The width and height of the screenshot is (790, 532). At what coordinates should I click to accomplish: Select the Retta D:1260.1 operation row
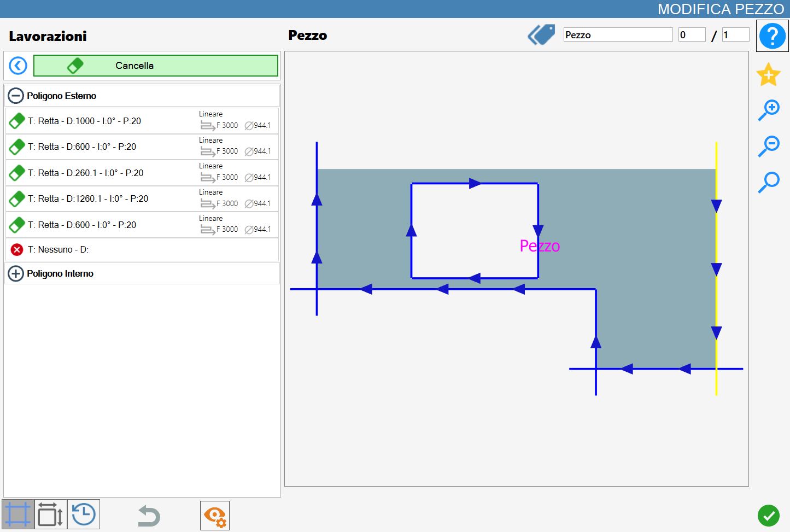tap(142, 199)
